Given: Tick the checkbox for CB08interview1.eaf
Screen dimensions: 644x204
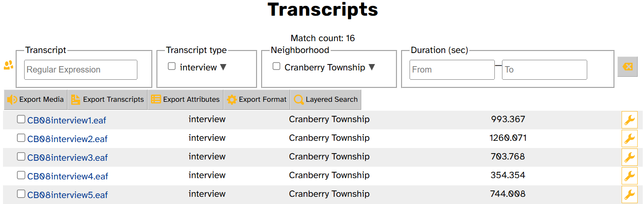Looking at the screenshot, I should coord(21,120).
